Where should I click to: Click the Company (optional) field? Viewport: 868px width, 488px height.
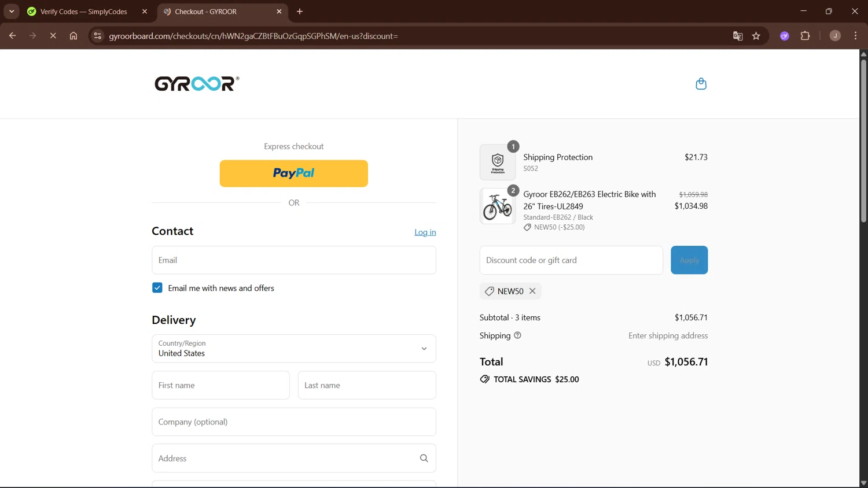(x=294, y=422)
